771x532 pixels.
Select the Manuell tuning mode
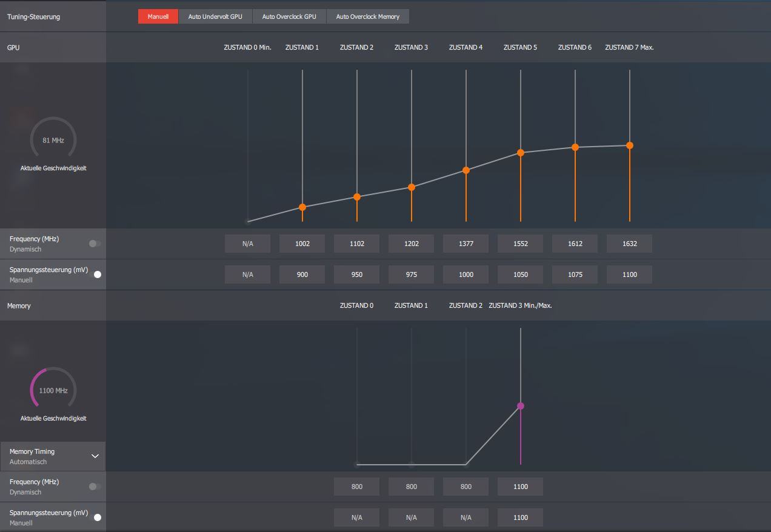point(158,16)
